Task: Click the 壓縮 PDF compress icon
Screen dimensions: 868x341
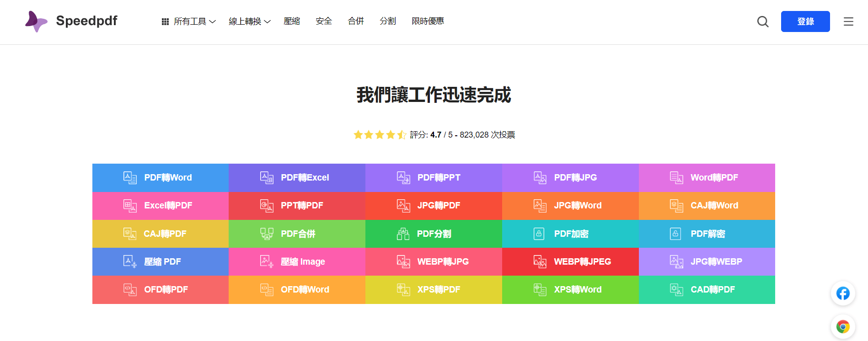Action: pos(130,262)
